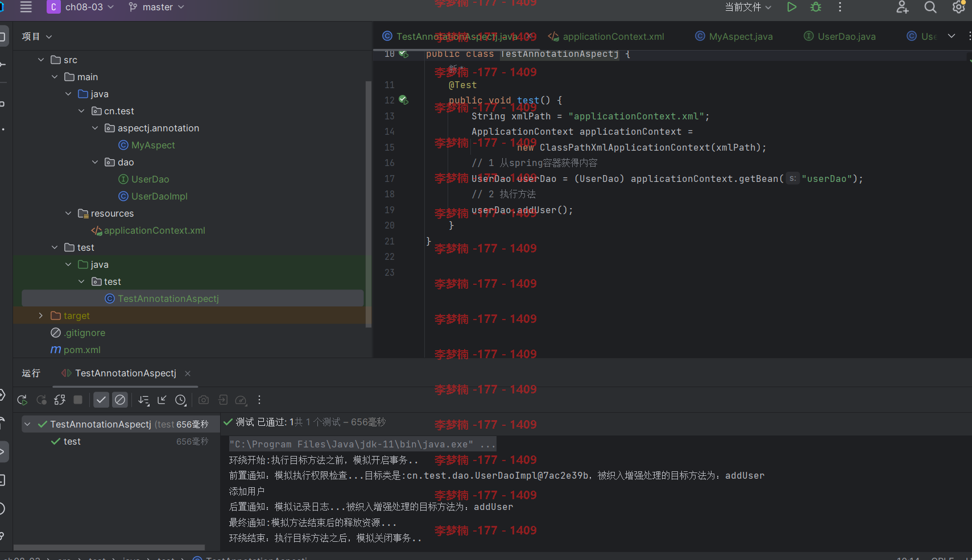Select MyAspect class in tree
Viewport: 972px width, 560px height.
tap(147, 145)
